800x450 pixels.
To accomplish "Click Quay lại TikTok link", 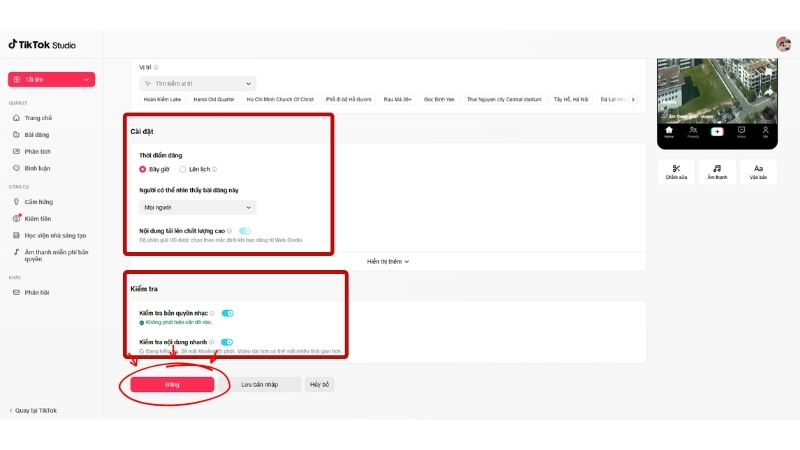I will (33, 411).
